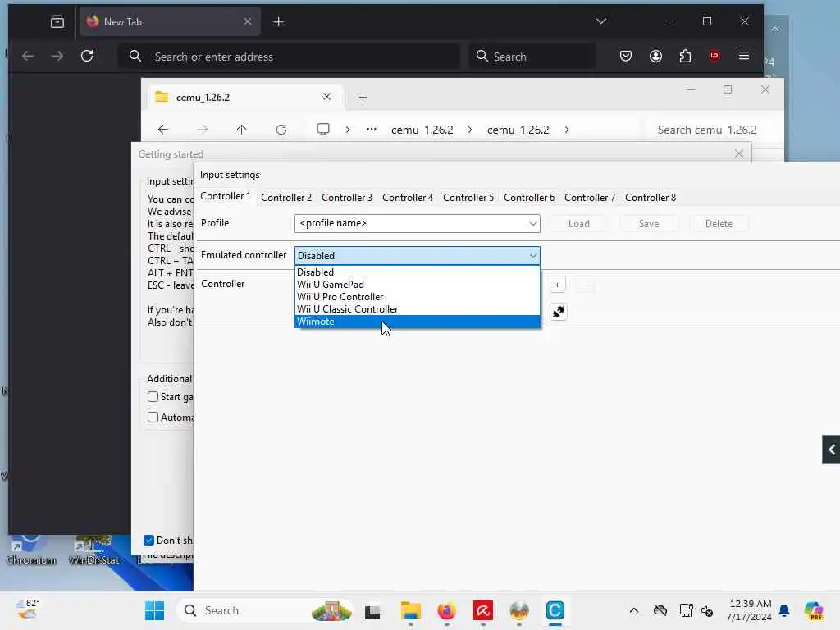Go up one folder in File Explorer

click(242, 130)
